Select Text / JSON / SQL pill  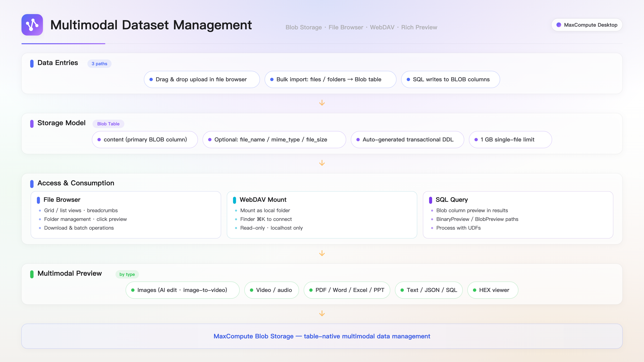click(429, 290)
